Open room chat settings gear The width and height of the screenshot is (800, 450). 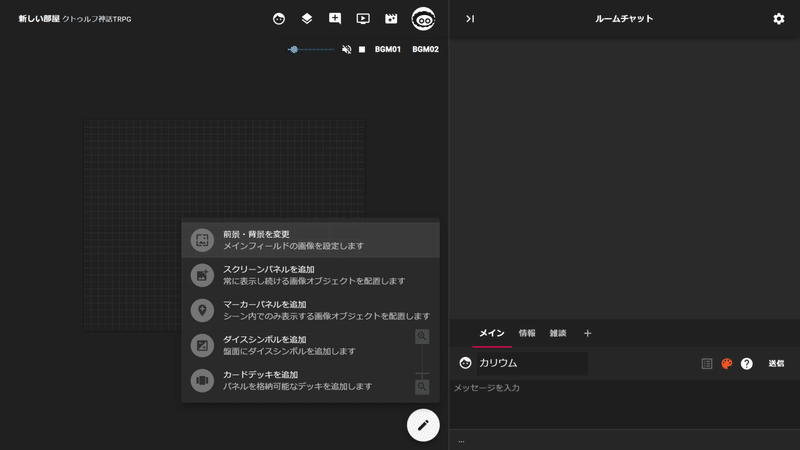[x=779, y=19]
